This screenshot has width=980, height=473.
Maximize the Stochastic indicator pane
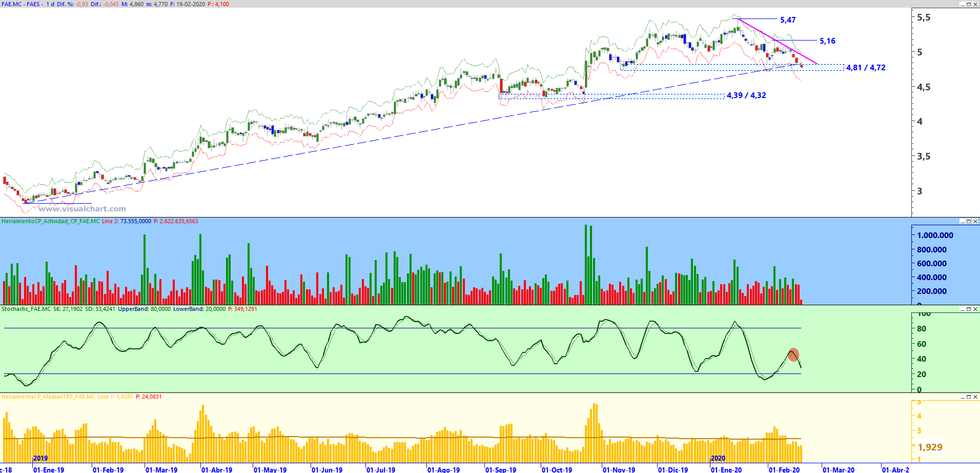(x=969, y=309)
